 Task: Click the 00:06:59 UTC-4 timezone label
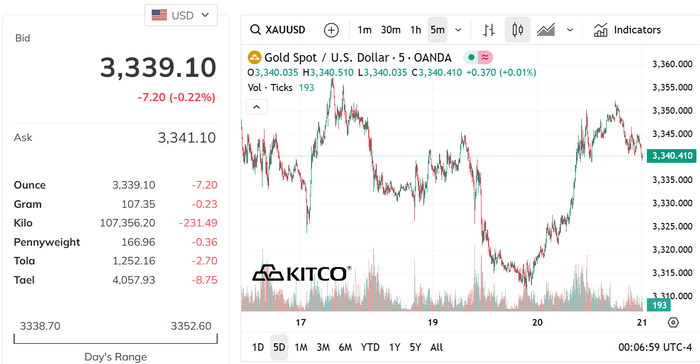point(655,347)
